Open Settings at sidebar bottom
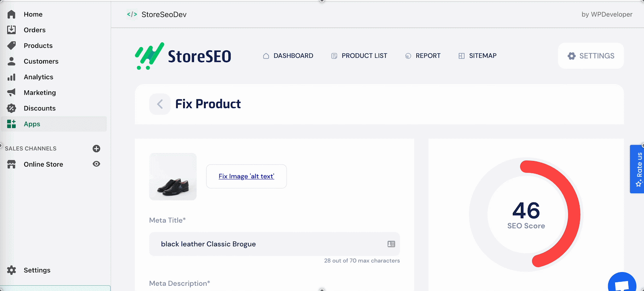Image resolution: width=644 pixels, height=291 pixels. (x=37, y=270)
